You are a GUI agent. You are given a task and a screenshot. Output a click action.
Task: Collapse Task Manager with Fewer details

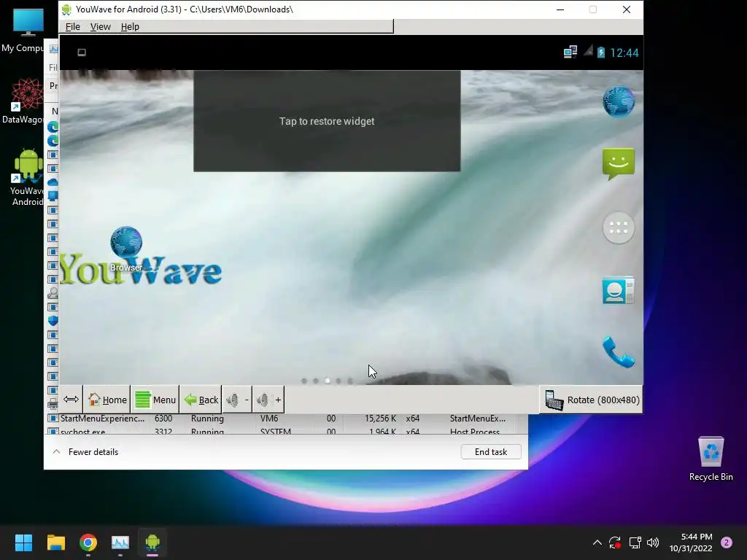pos(85,452)
